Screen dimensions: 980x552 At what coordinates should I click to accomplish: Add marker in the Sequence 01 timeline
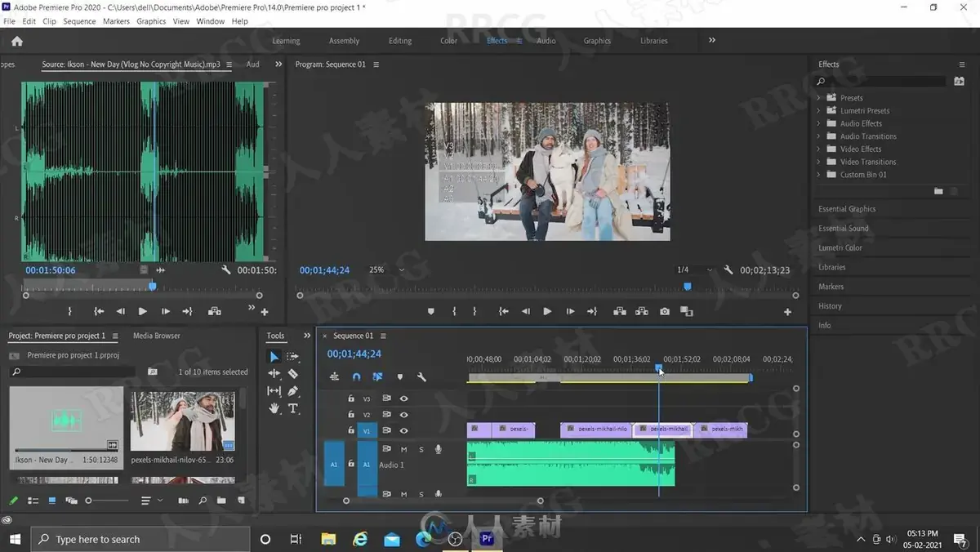(399, 377)
